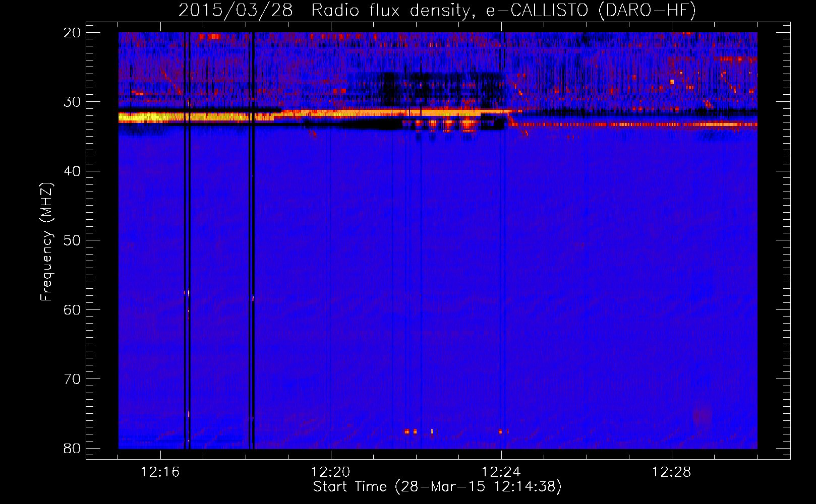Screen dimensions: 816x504
Task: Click the 12:28 time tick label
Action: click(672, 472)
